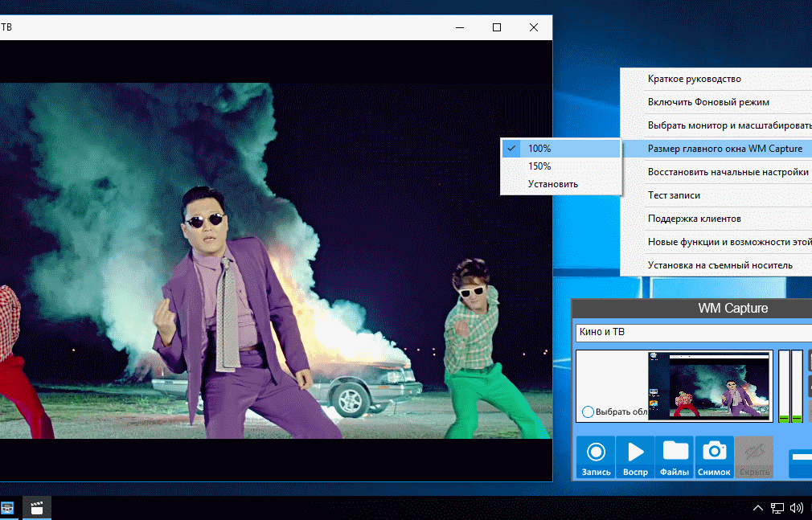Select Установка на съемный носитель item

point(716,265)
